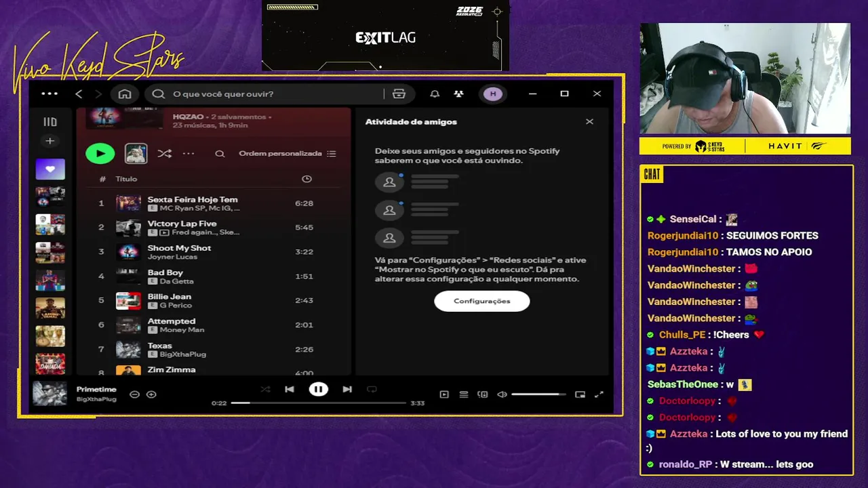The width and height of the screenshot is (868, 488).
Task: Select track 'Texas'
Action: tap(214, 350)
